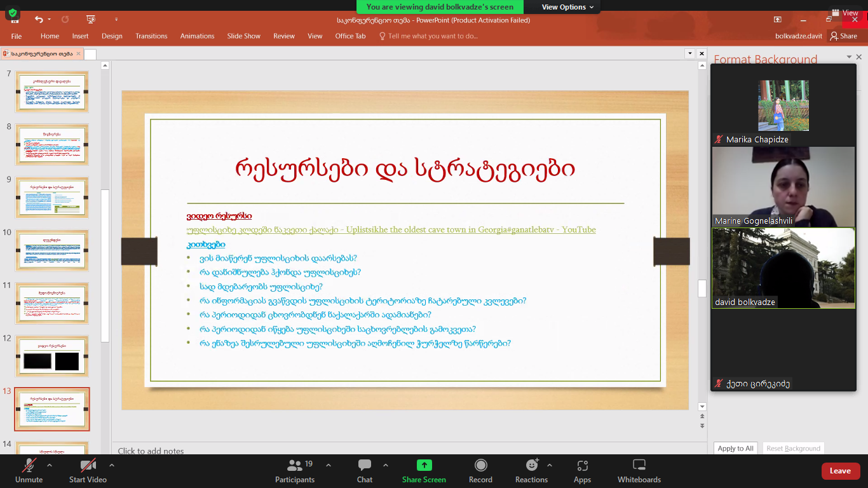Open the Transitions ribbon tab
Screen dimensions: 868x488
pyautogui.click(x=151, y=36)
